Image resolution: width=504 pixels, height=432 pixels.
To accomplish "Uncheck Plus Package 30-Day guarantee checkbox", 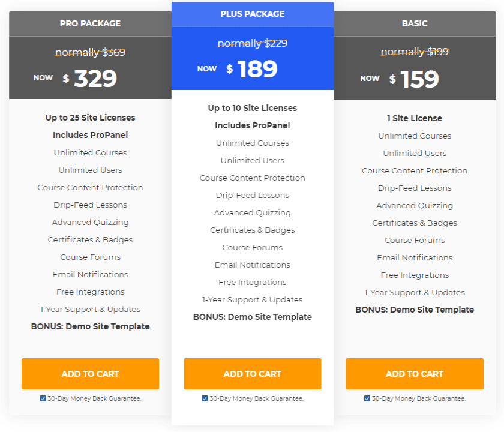I will coord(205,398).
